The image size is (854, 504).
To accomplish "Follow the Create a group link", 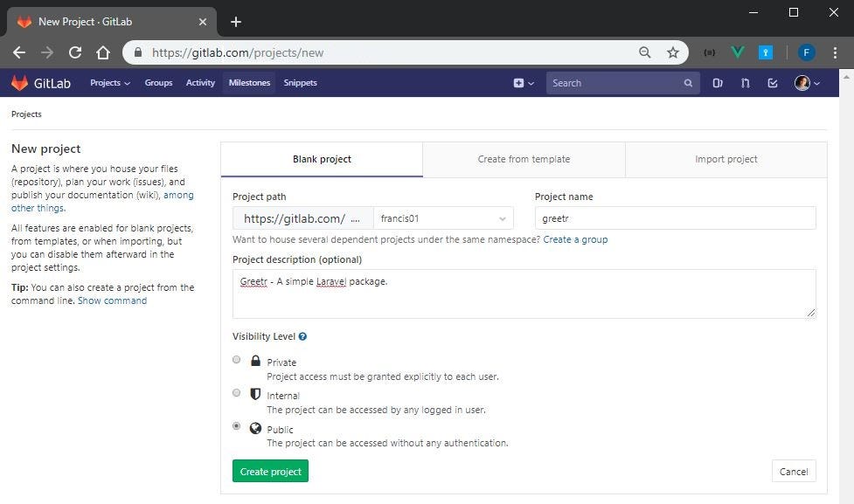I will 575,239.
